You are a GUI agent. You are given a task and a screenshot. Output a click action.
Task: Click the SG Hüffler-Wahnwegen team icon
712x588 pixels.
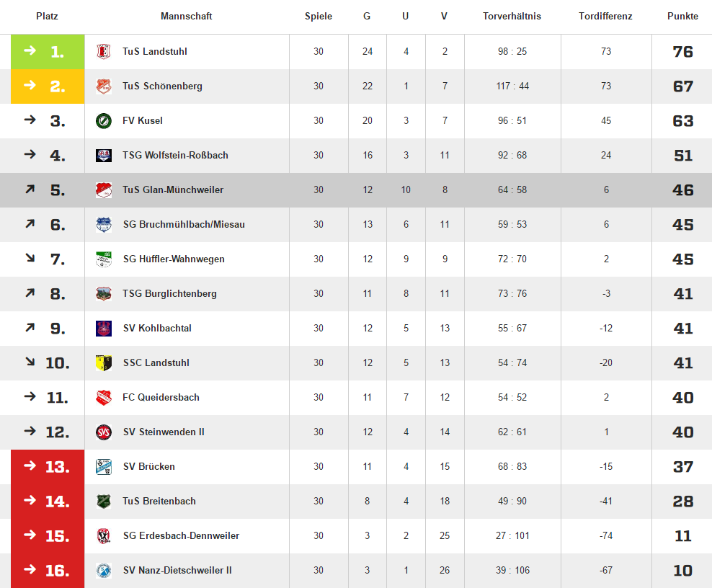[104, 259]
